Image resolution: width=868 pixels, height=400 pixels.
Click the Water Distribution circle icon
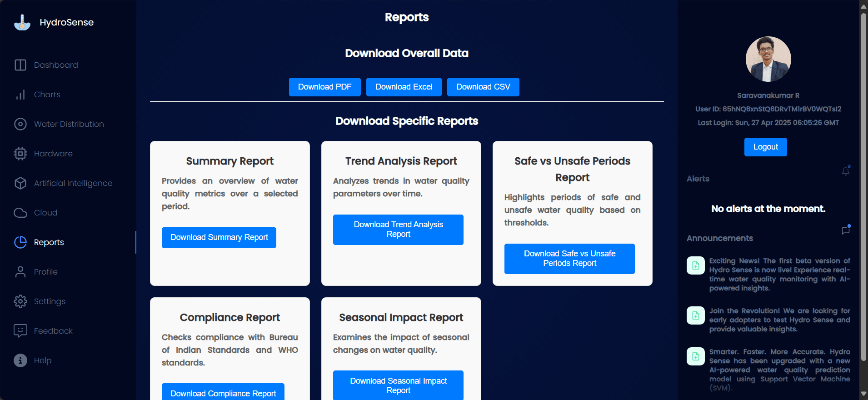click(20, 124)
